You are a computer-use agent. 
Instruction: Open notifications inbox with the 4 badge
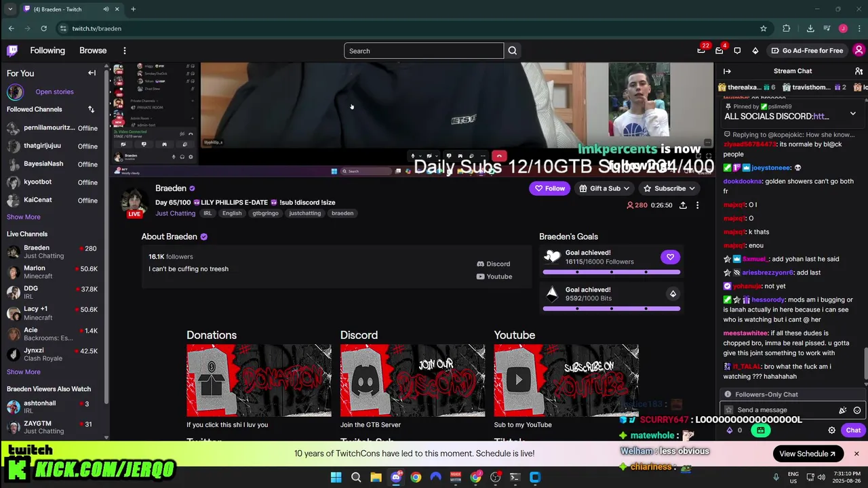(x=719, y=51)
